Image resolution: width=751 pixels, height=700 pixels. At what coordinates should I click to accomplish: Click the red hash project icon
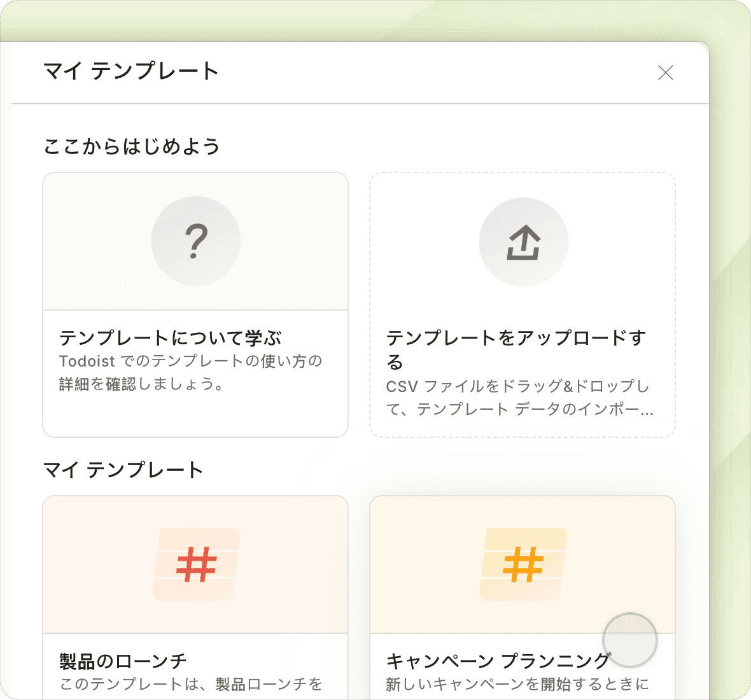click(196, 564)
